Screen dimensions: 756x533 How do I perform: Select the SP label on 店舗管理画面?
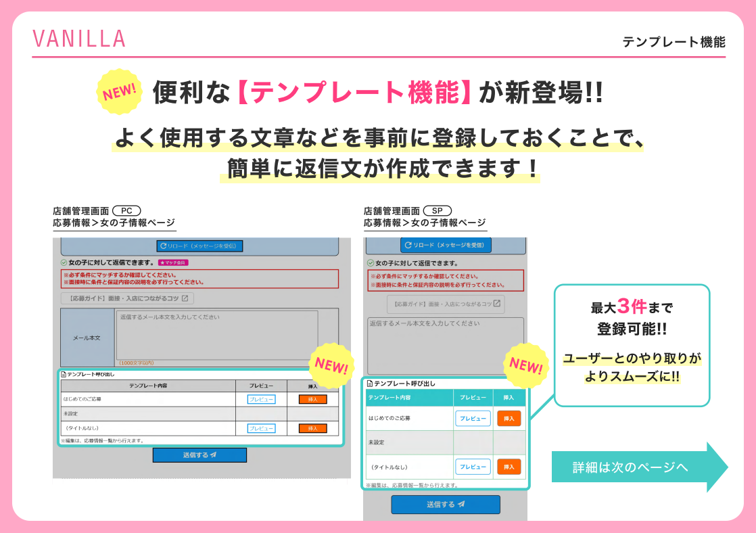[x=440, y=210]
